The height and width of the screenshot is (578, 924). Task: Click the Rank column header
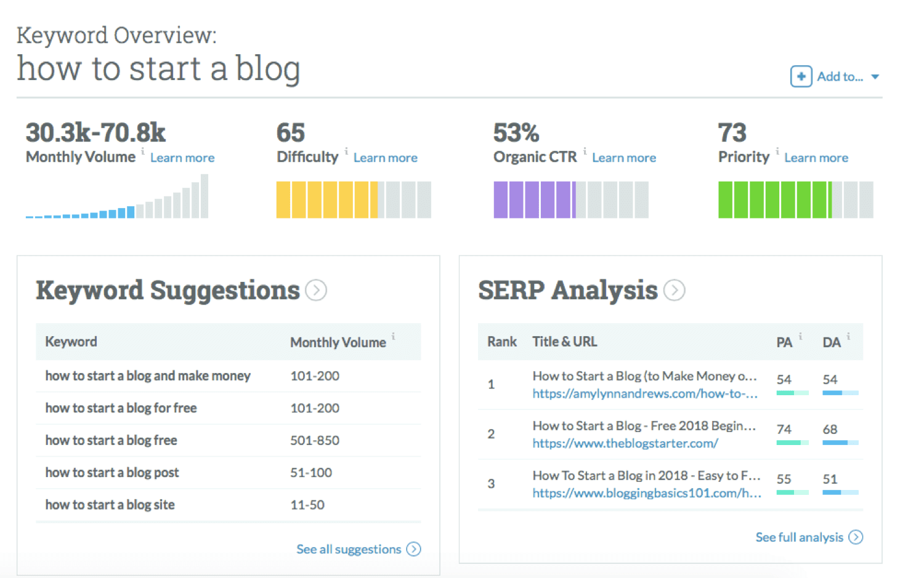click(502, 342)
